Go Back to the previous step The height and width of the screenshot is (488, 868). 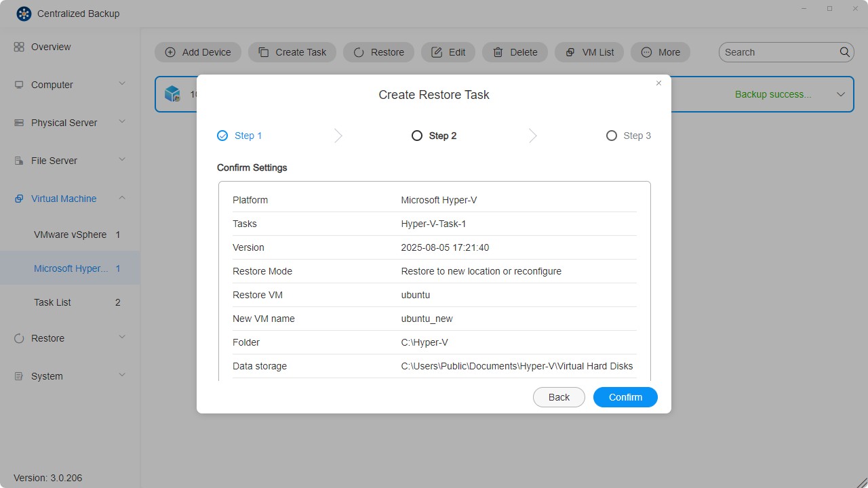[559, 397]
